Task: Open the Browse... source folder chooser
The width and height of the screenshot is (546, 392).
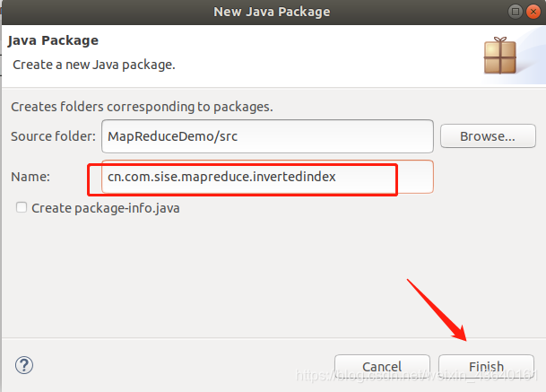Action: (488, 135)
